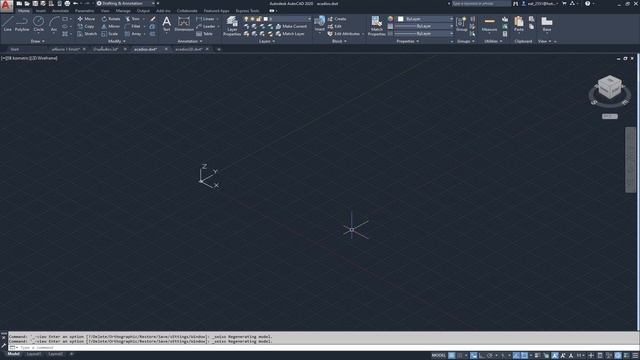Screen dimensions: 640x360
Task: Click the Group tool
Action: (461, 24)
